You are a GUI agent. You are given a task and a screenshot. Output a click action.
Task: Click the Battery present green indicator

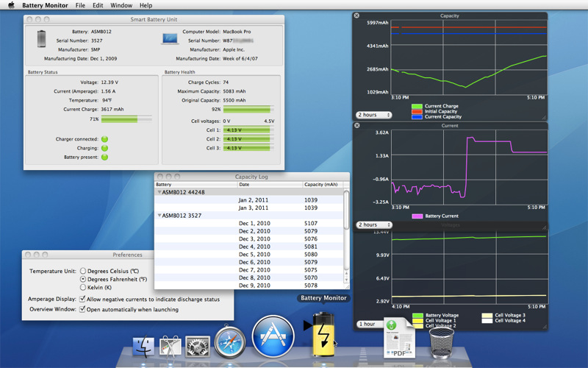(x=104, y=157)
